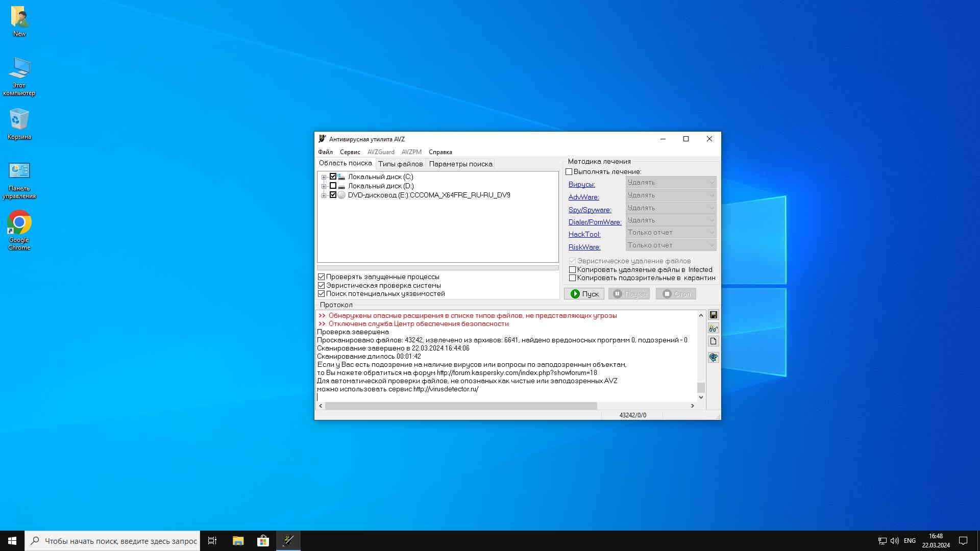
Task: Open the Сервис menu
Action: coord(350,152)
